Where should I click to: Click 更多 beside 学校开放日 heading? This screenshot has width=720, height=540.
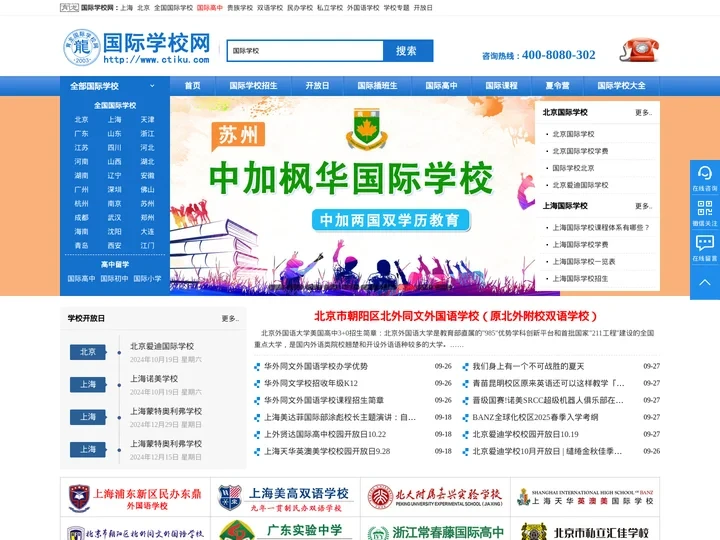pyautogui.click(x=230, y=318)
